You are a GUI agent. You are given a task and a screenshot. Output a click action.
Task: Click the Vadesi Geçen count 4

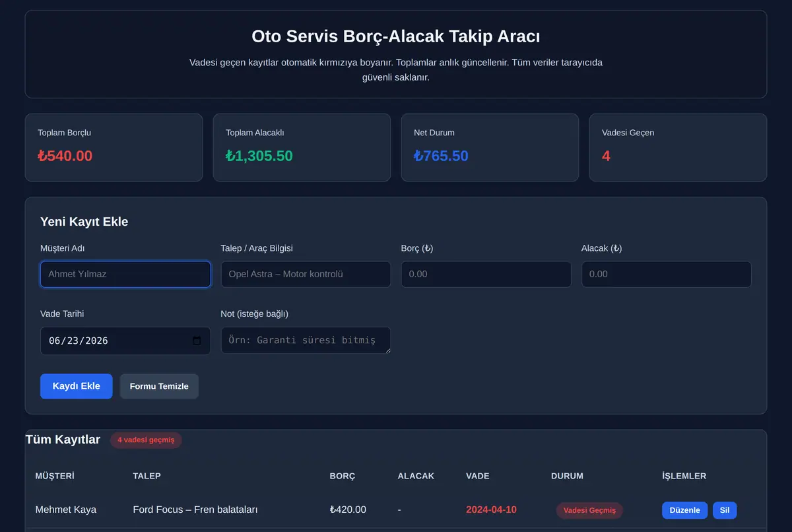coord(606,156)
